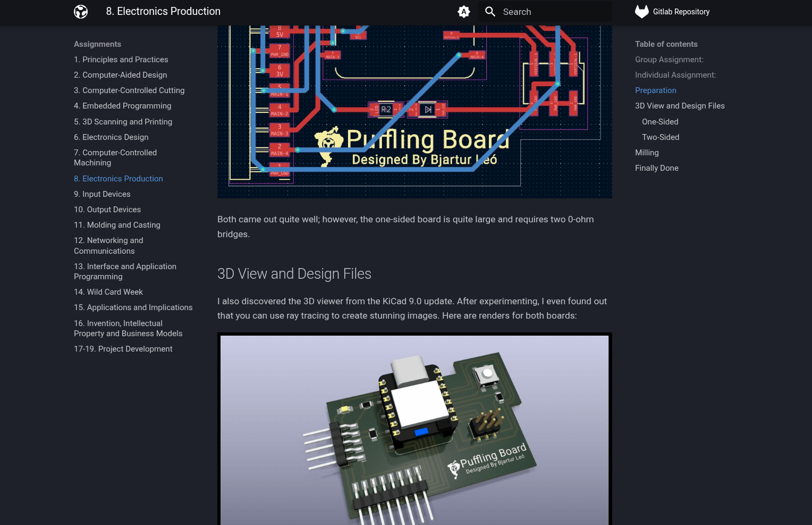
Task: Toggle the automatic light/dark theme switch
Action: point(463,12)
